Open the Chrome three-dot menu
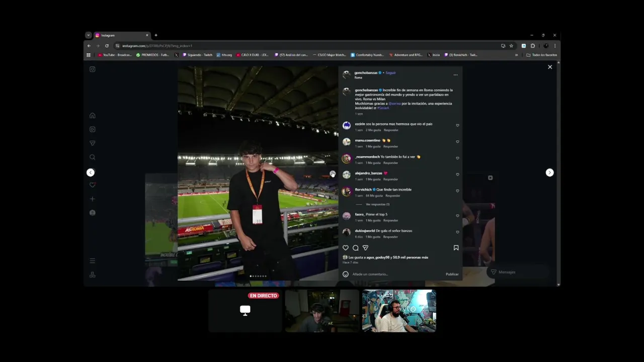Viewport: 644px width, 362px height. pyautogui.click(x=555, y=46)
